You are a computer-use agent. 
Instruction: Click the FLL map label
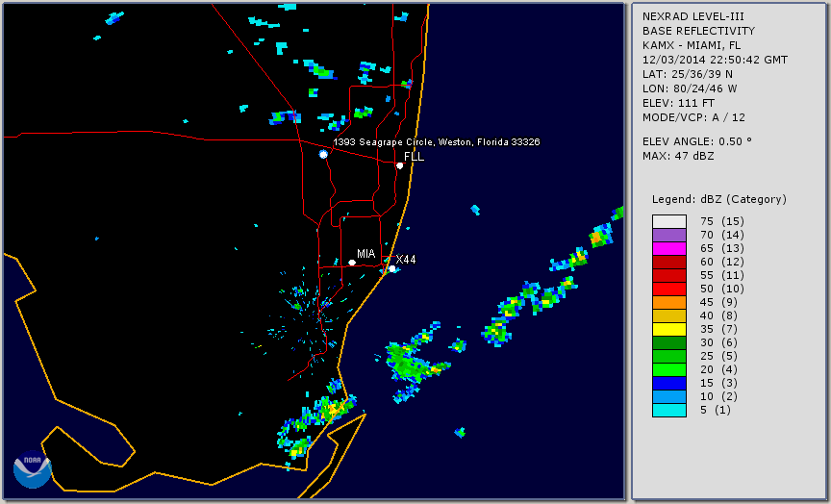(414, 157)
